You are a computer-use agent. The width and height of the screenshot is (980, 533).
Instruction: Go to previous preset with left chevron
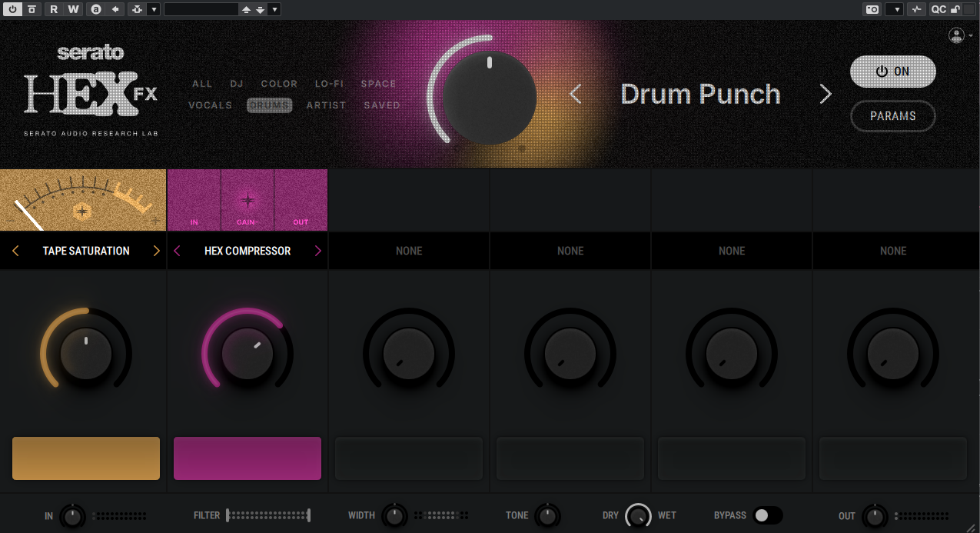pyautogui.click(x=576, y=94)
